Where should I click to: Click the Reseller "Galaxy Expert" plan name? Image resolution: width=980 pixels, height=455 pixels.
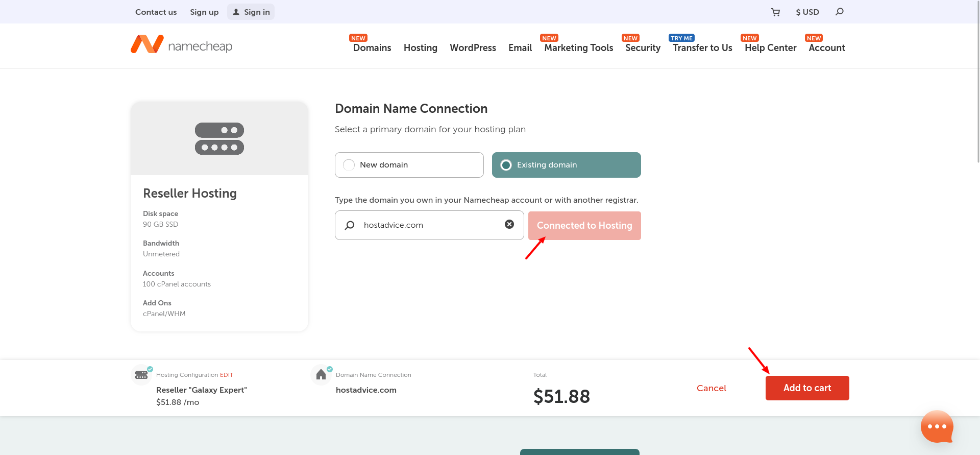[202, 390]
